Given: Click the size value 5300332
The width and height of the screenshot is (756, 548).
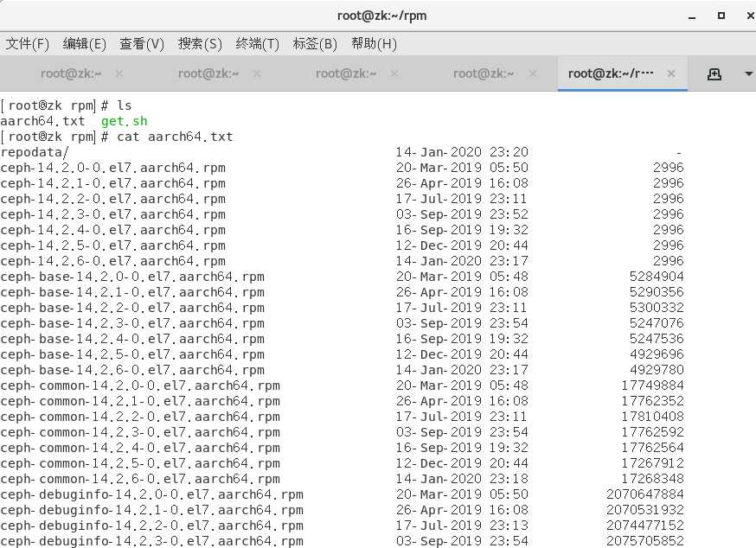Looking at the screenshot, I should [657, 308].
